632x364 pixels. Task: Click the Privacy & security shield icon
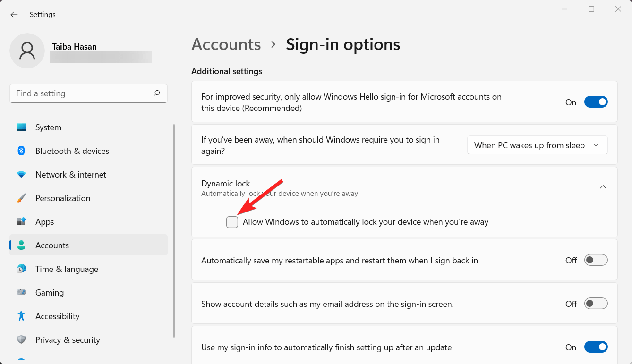pos(21,340)
